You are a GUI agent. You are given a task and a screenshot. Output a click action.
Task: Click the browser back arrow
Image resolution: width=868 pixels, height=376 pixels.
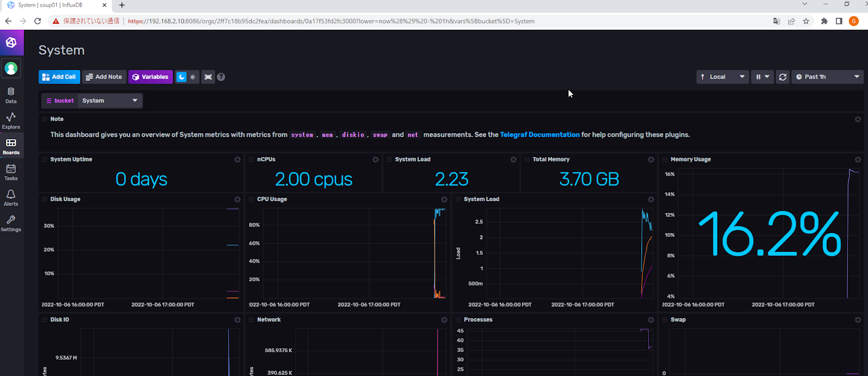point(8,21)
